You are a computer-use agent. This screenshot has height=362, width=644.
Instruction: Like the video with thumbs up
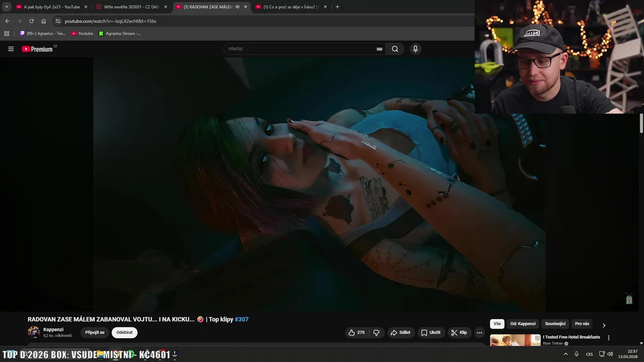(357, 332)
